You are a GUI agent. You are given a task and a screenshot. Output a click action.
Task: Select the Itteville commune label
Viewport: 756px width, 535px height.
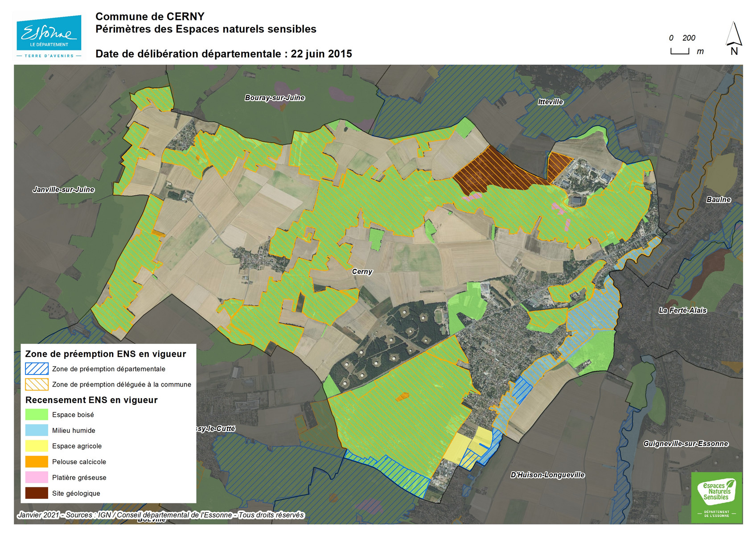coord(551,102)
